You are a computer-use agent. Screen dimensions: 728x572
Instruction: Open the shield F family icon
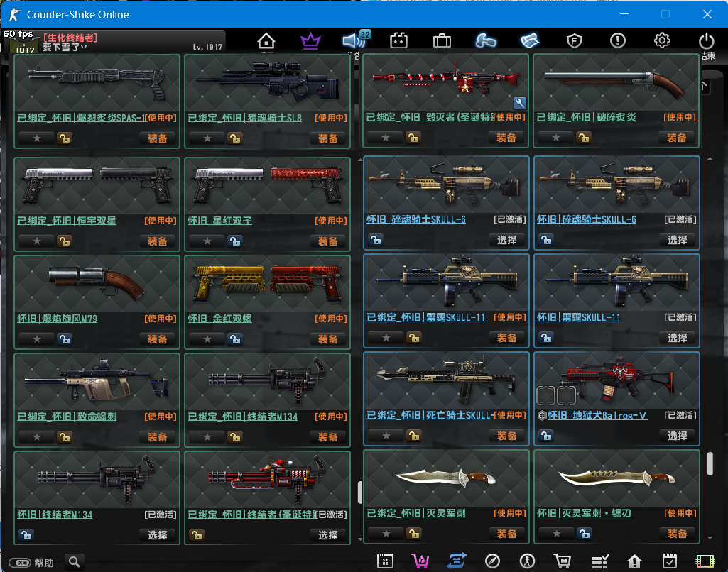pos(575,41)
